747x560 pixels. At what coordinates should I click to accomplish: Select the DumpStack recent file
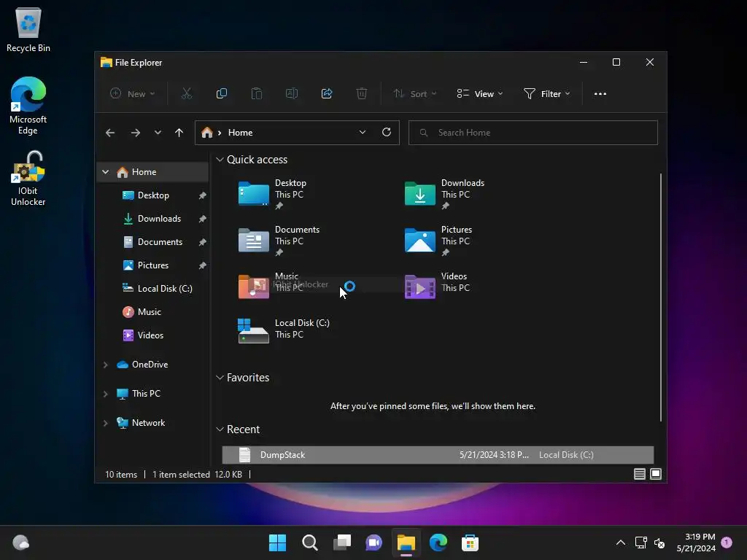(438, 455)
